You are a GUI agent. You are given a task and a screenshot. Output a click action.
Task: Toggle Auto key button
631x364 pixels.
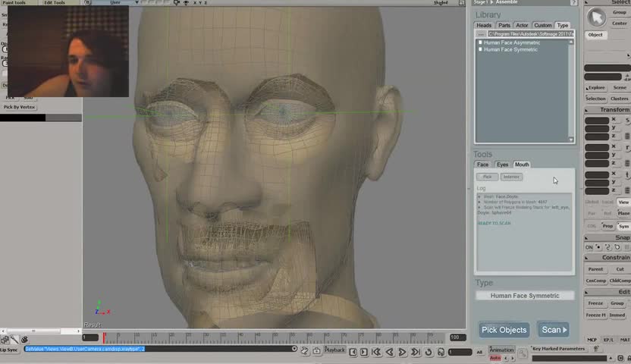pyautogui.click(x=495, y=358)
